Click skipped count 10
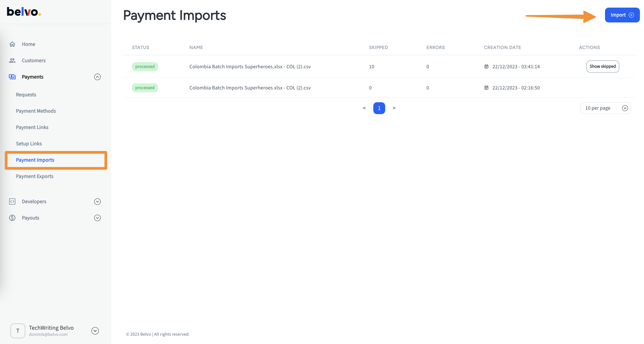The image size is (644, 344). coord(371,67)
